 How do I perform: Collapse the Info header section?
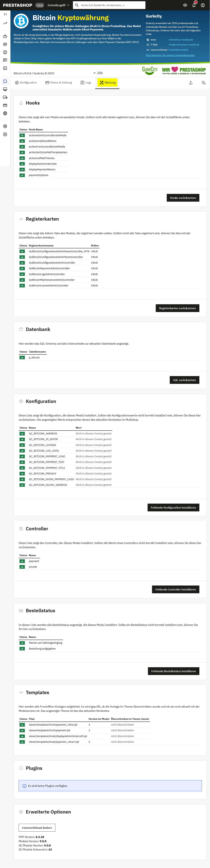(x=98, y=73)
